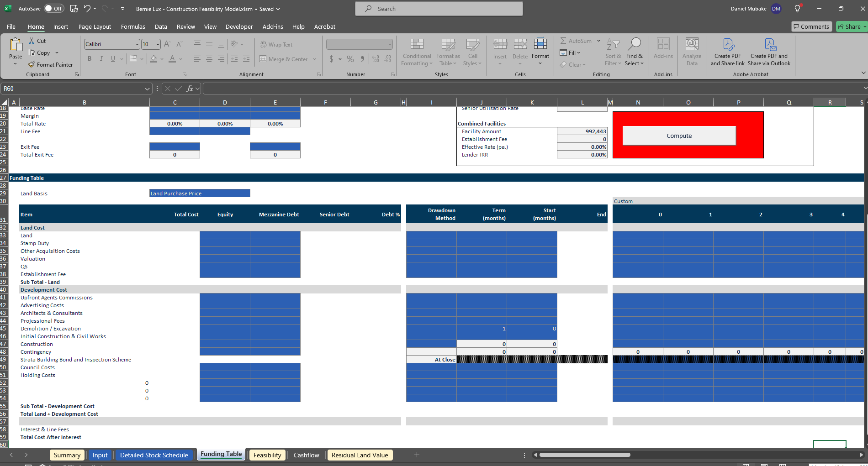
Task: Open Sort & Filter menu
Action: (x=613, y=52)
